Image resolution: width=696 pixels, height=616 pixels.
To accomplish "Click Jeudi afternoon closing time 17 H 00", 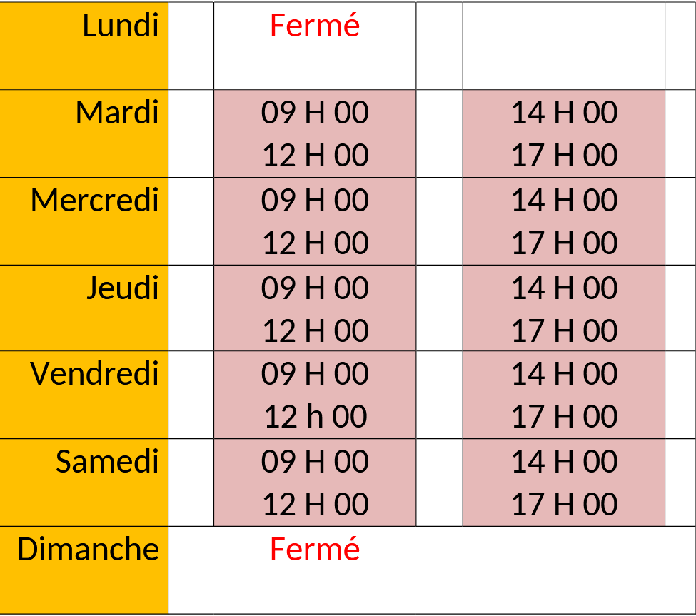I will (x=564, y=331).
